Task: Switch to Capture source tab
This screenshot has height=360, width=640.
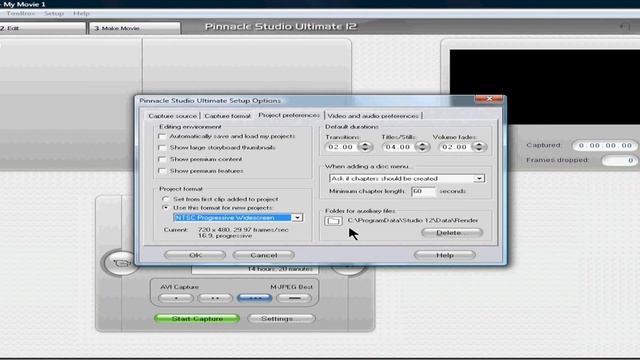Action: pos(172,116)
